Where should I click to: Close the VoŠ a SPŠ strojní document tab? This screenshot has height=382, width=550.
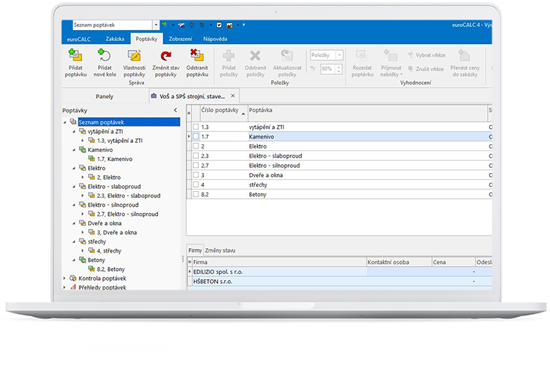(x=233, y=95)
